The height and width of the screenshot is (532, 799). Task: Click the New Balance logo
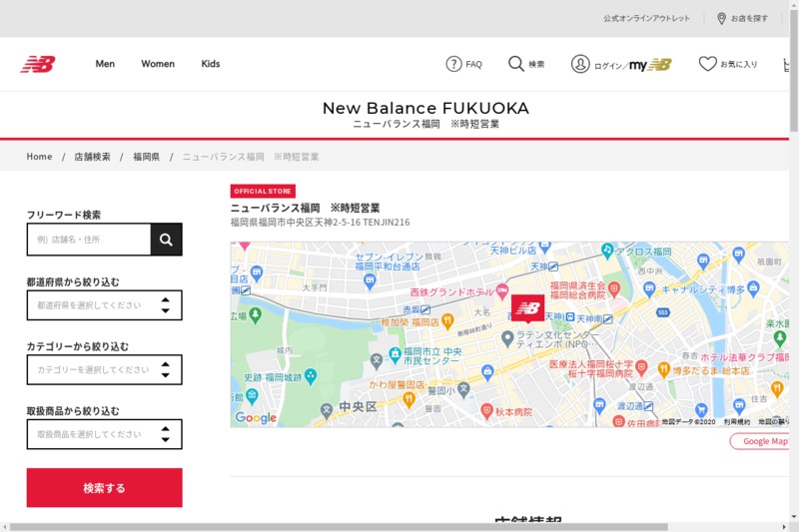(x=38, y=64)
